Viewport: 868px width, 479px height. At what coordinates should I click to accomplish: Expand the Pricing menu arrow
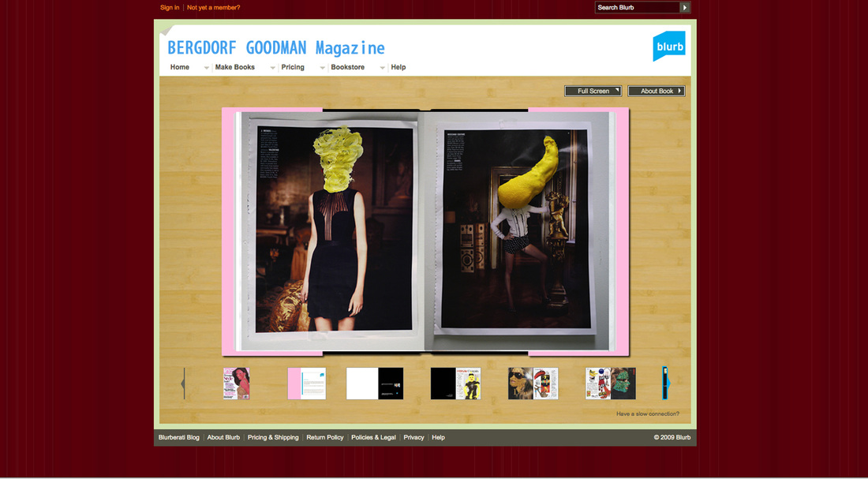pos(322,68)
